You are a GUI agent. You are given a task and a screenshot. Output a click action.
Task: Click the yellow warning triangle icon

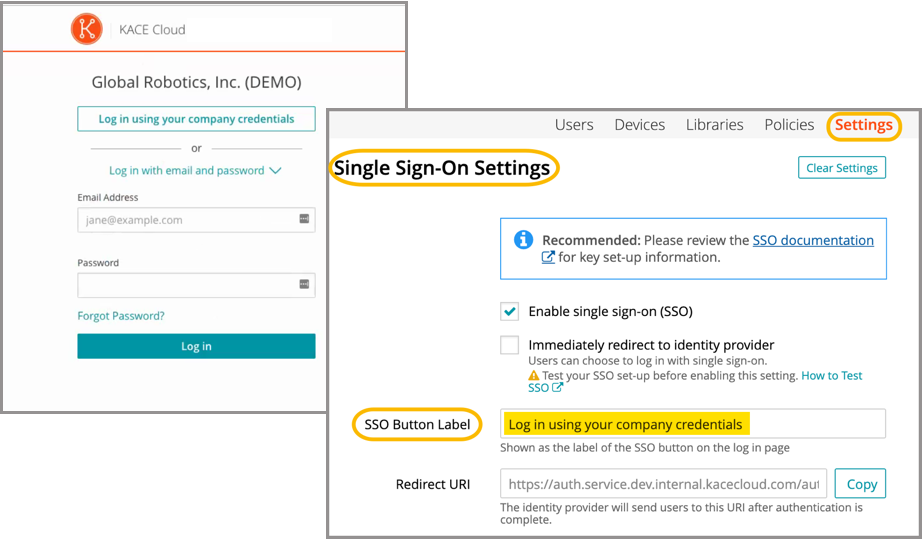[x=534, y=376]
